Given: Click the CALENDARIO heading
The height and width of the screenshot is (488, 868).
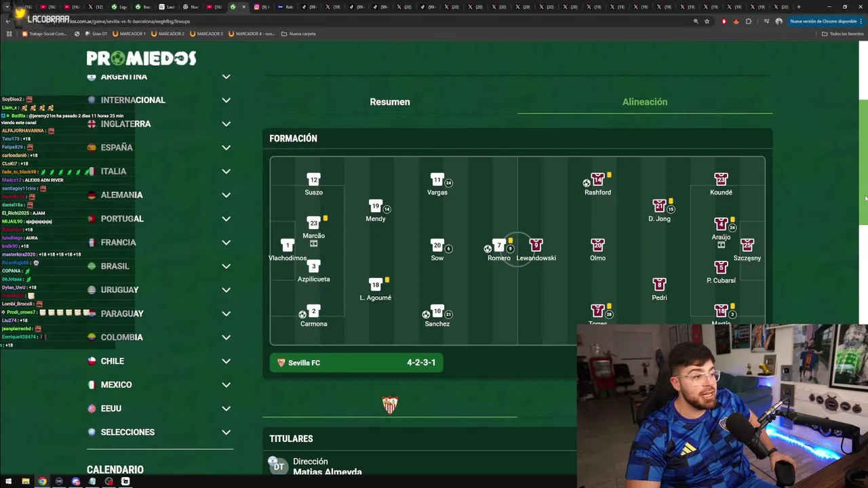Looking at the screenshot, I should click(115, 470).
